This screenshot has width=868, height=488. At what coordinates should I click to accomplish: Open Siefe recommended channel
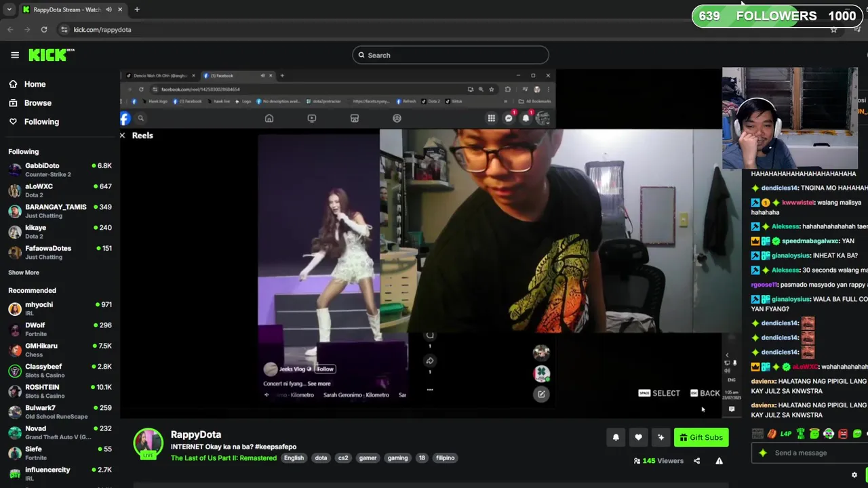point(60,453)
